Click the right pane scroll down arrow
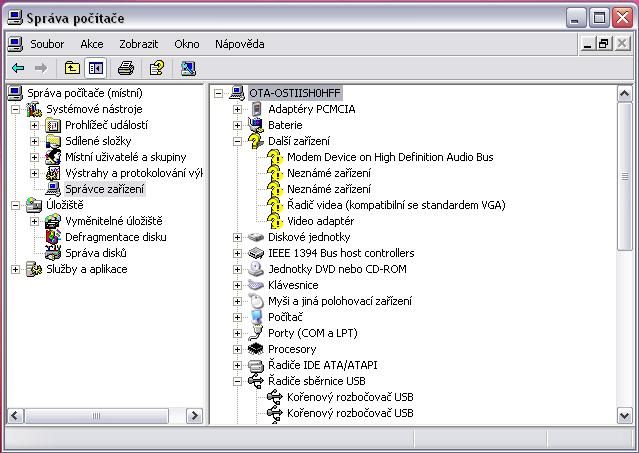The width and height of the screenshot is (639, 453). (624, 416)
